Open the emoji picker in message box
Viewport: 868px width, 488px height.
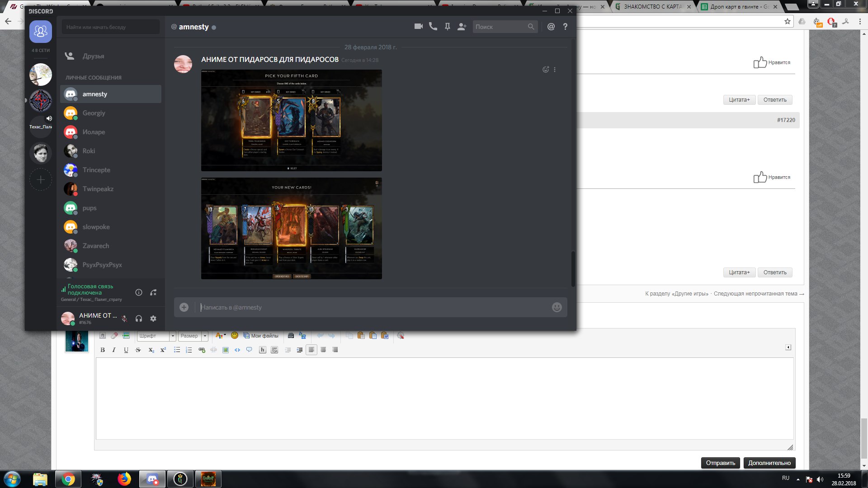pos(557,307)
